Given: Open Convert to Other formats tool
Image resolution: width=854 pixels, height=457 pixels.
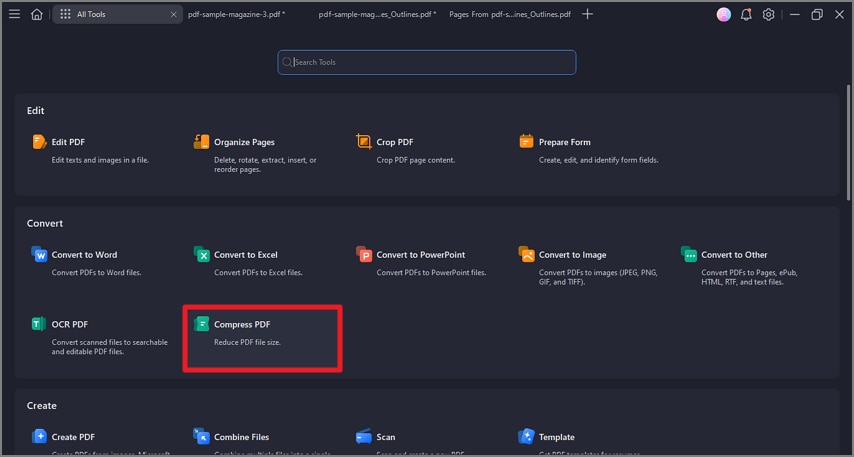Looking at the screenshot, I should click(734, 255).
